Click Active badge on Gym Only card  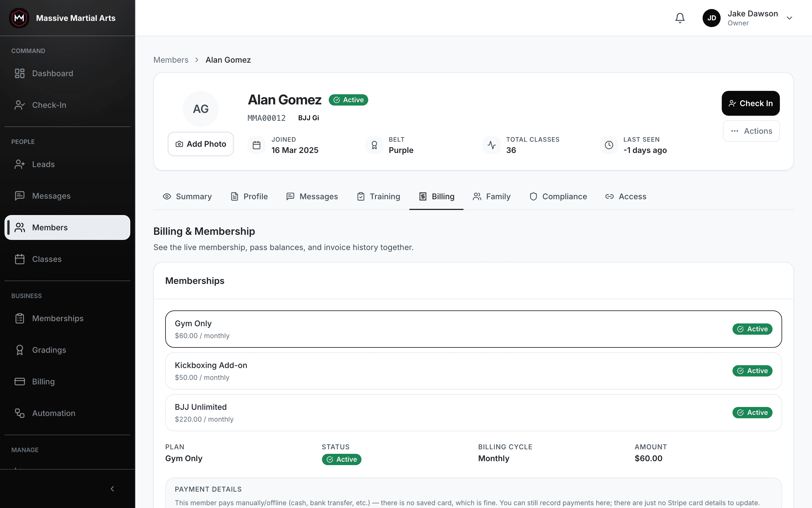click(x=752, y=329)
